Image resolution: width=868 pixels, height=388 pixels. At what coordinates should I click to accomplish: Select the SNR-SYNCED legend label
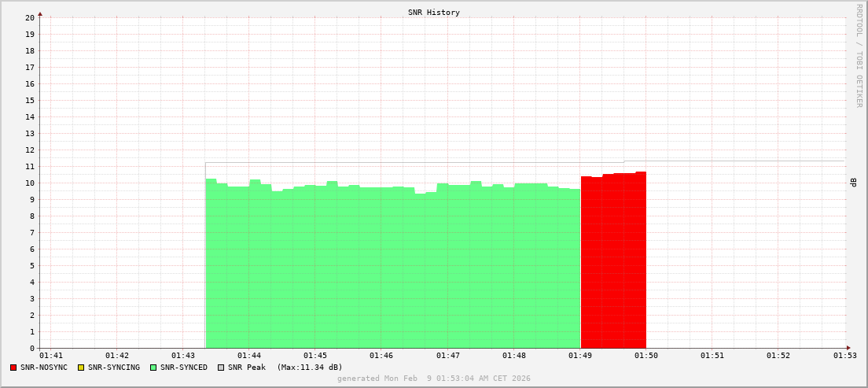[184, 368]
